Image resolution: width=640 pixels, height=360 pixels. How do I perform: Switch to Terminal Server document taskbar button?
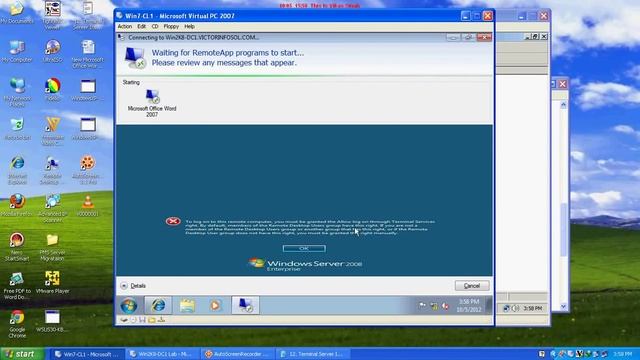click(x=312, y=354)
